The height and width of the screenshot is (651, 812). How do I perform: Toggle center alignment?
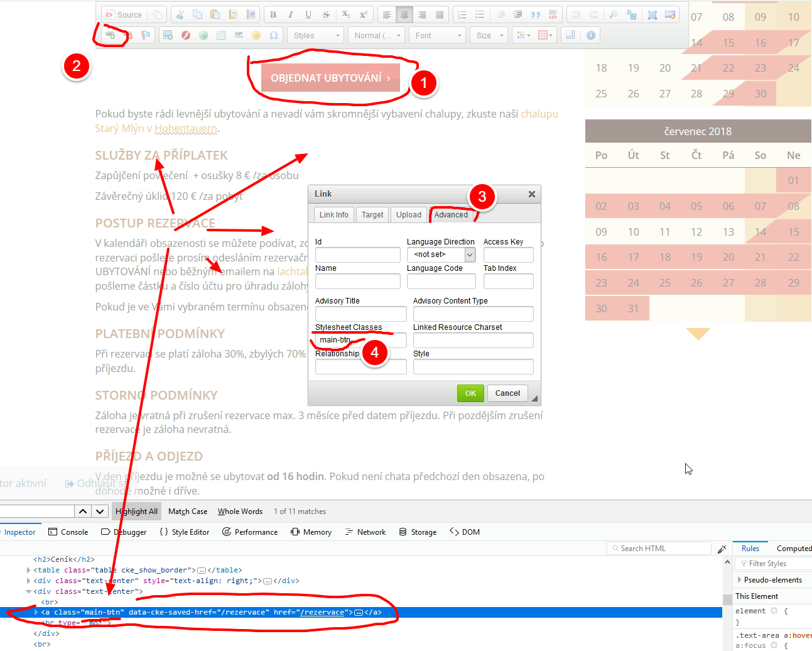point(404,14)
